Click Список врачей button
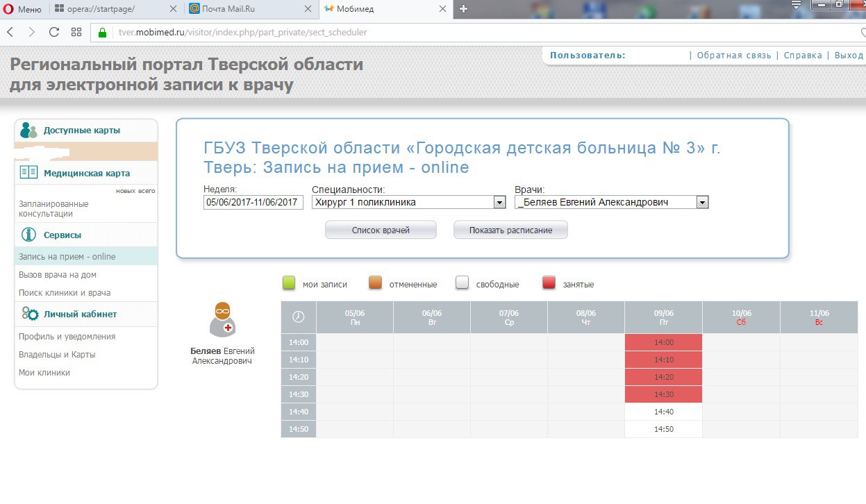The height and width of the screenshot is (504, 866). [381, 230]
